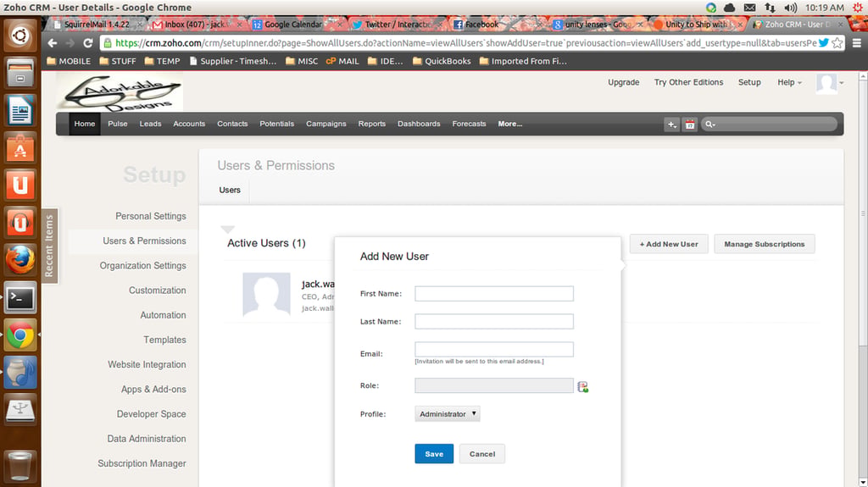Open the role lookup icon beside Role field
Screen dimensions: 868x487
[x=582, y=386]
